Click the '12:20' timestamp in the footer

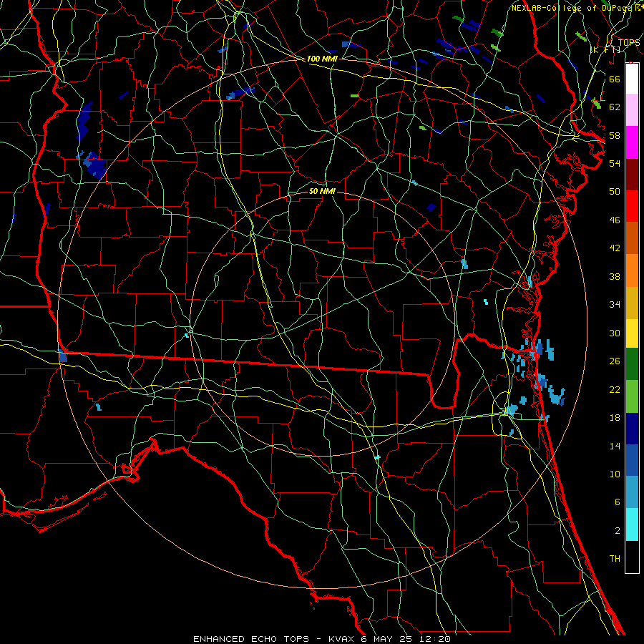pos(435,639)
